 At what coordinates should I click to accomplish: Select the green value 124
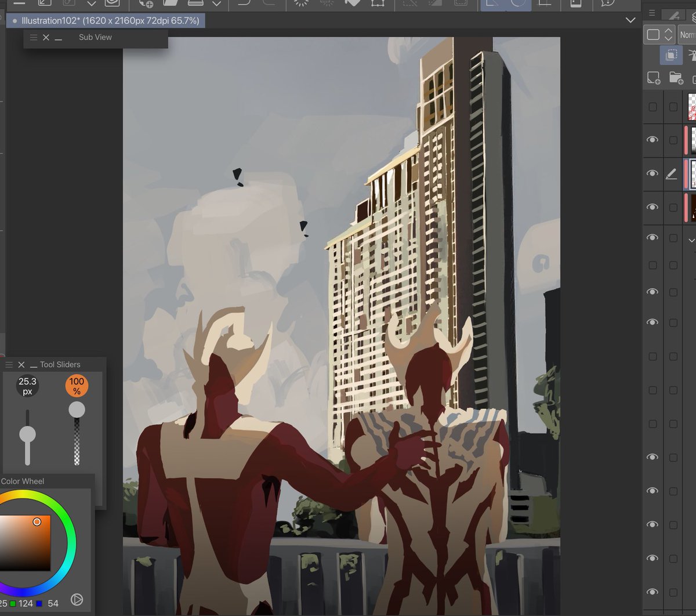[26, 603]
